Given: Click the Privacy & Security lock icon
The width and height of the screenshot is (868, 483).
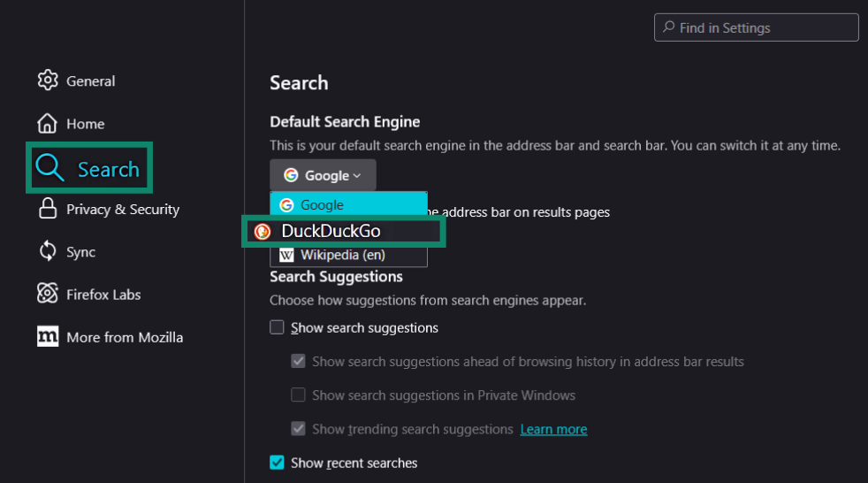Looking at the screenshot, I should (x=48, y=209).
